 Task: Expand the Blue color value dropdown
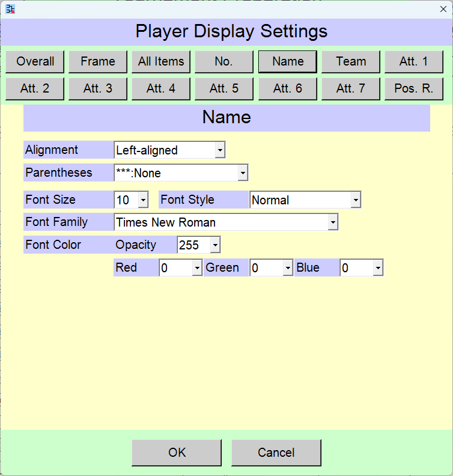pyautogui.click(x=378, y=268)
